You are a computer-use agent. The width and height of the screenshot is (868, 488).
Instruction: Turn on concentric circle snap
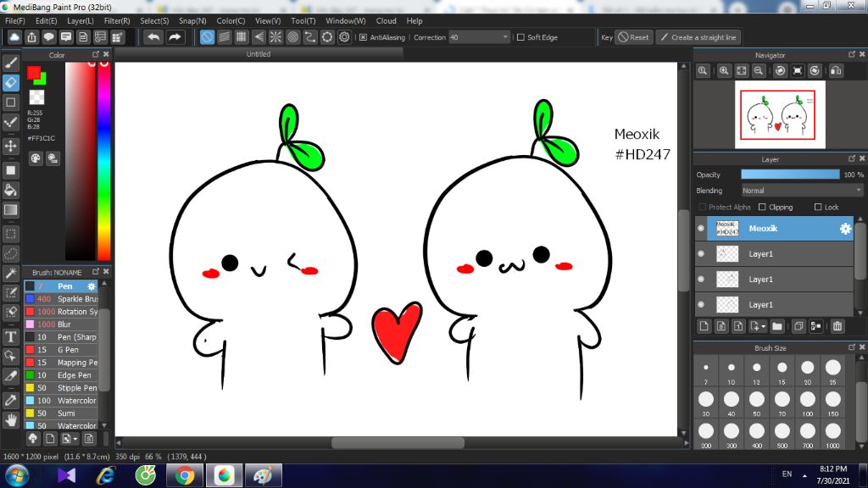point(292,37)
